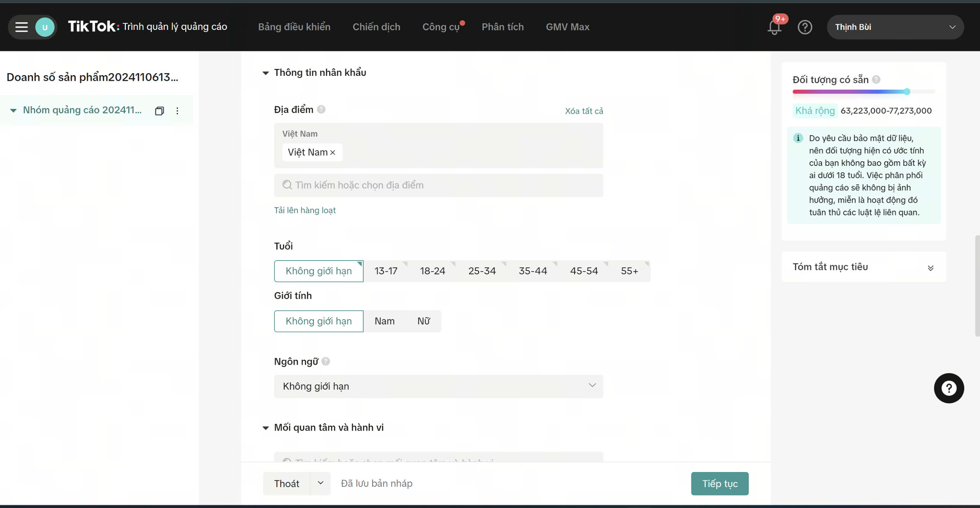
Task: Click the info icon in privacy notice
Action: [x=798, y=138]
